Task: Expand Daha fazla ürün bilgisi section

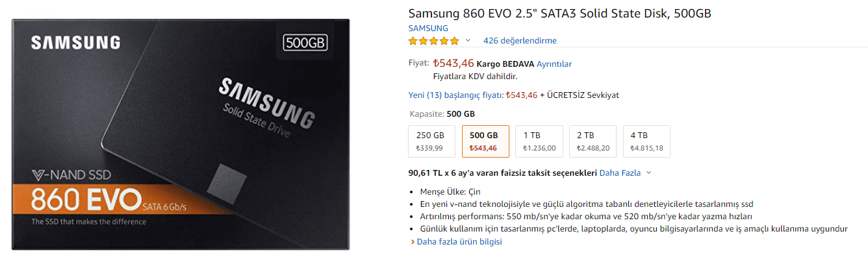Action: tap(459, 242)
